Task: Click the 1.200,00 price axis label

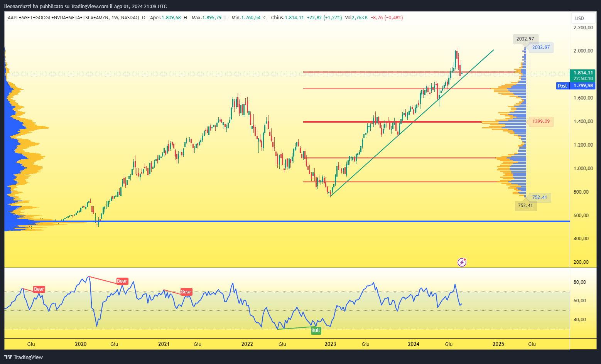Action: click(583, 145)
